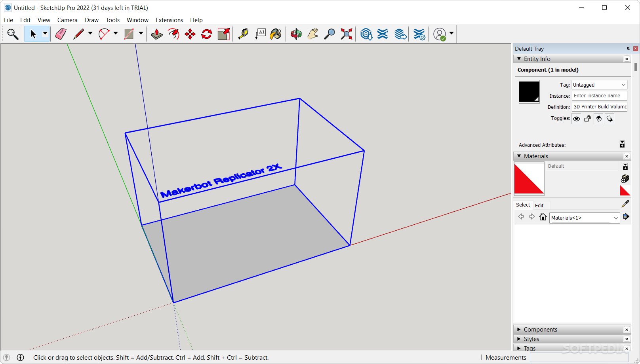
Task: Open the Draw menu
Action: point(91,20)
